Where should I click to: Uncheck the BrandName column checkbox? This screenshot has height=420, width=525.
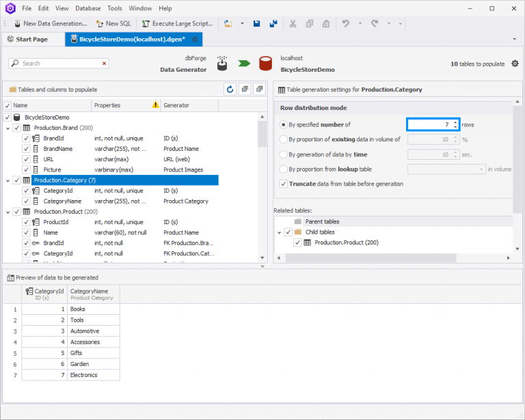click(x=26, y=149)
